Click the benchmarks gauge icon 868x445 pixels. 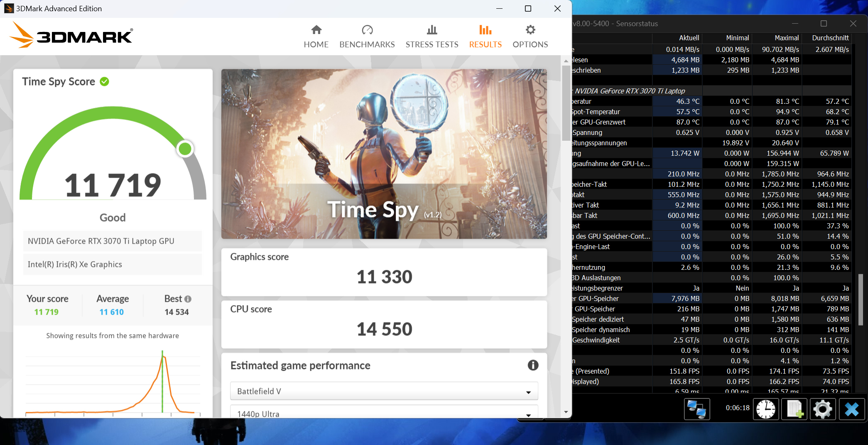pos(367,30)
